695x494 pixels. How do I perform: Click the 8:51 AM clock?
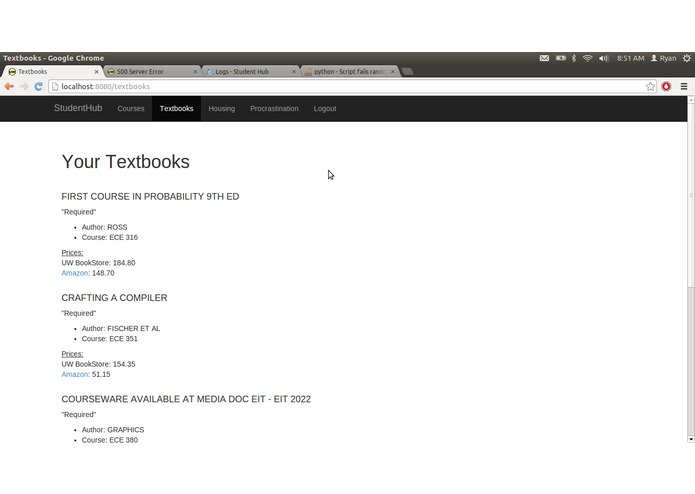[630, 58]
